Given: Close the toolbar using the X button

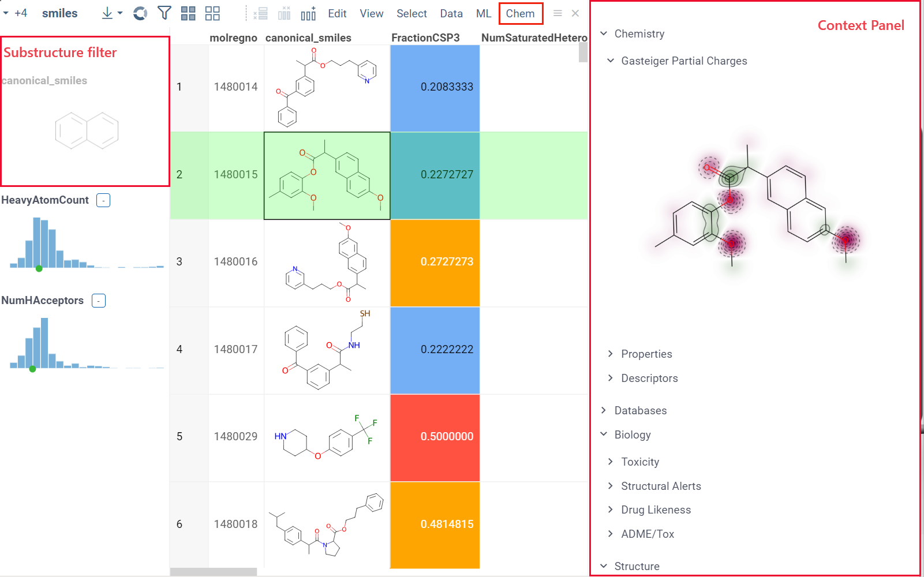Looking at the screenshot, I should pyautogui.click(x=575, y=13).
